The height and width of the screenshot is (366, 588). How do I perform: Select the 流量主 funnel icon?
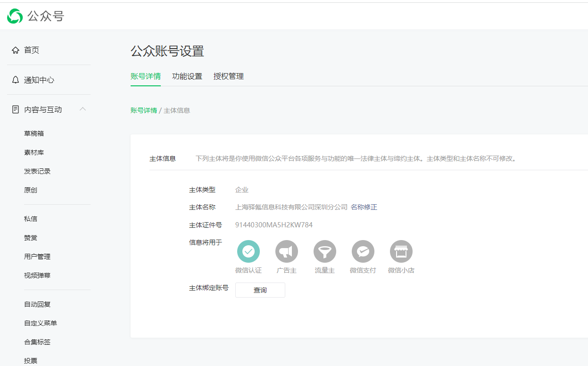(325, 251)
